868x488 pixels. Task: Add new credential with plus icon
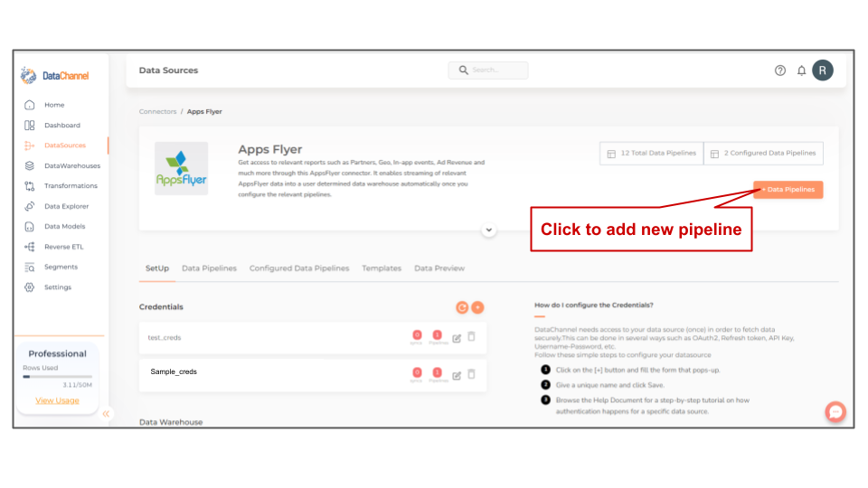coord(477,307)
